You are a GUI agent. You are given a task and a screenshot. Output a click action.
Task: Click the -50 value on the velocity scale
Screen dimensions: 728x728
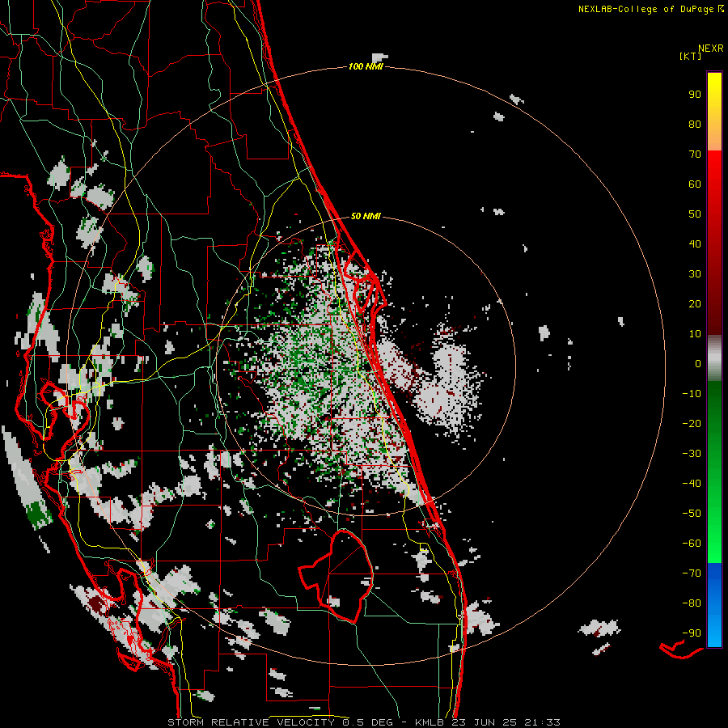pos(692,514)
